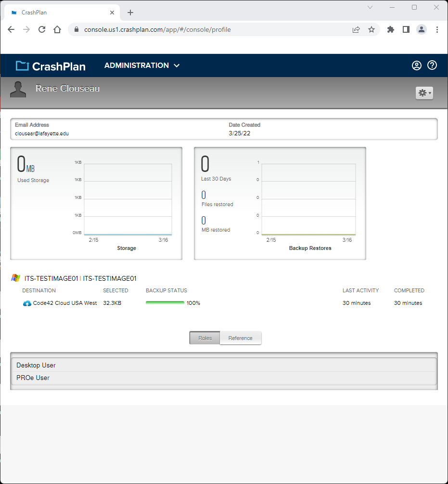This screenshot has height=484, width=448.
Task: Click the Backup Restores chart area
Action: click(308, 199)
